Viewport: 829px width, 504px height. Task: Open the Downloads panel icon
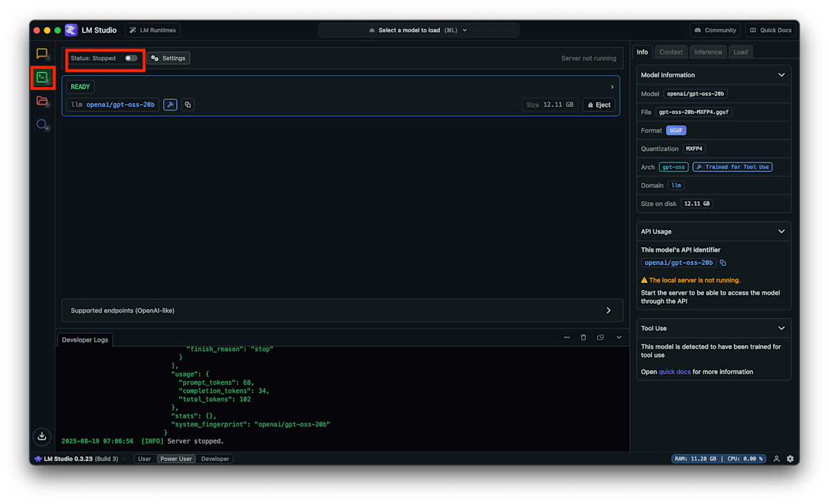(42, 436)
